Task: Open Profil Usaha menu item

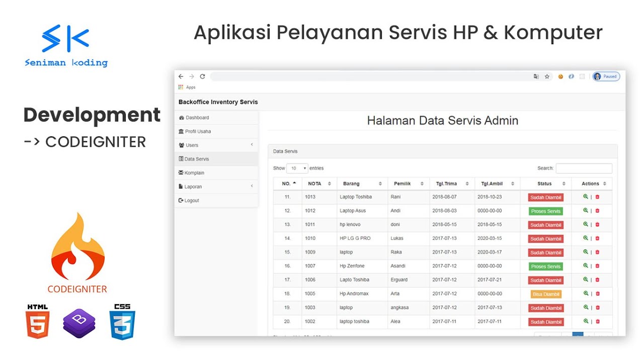Action: tap(216, 131)
